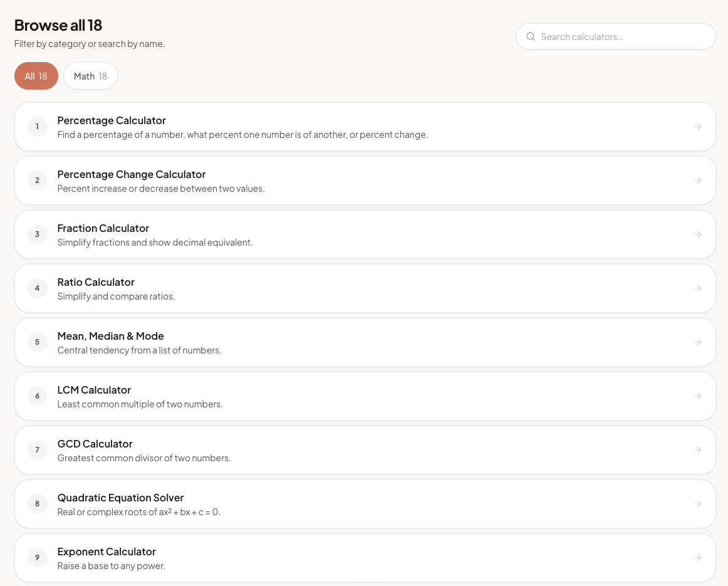Click the arrow icon on GCD Calculator row

(698, 450)
